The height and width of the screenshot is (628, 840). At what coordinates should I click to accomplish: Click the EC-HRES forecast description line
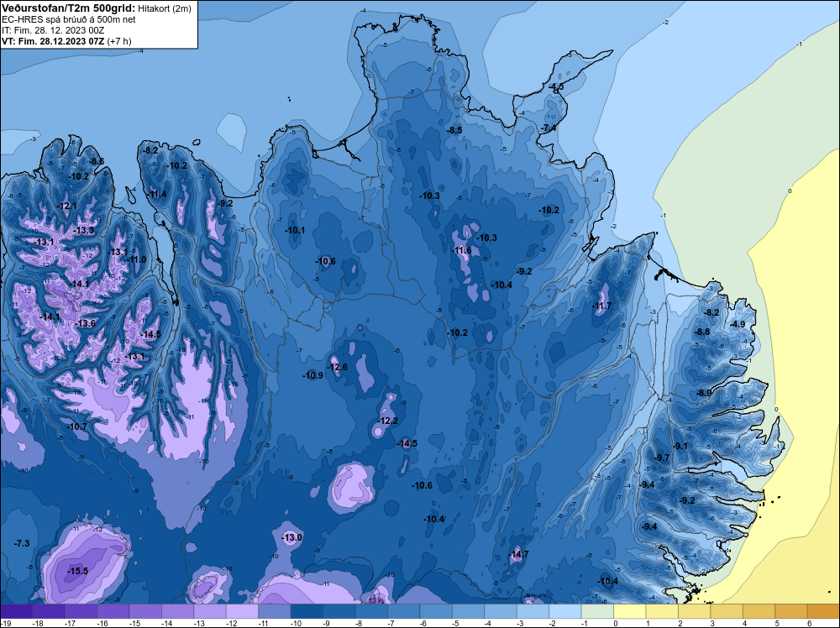[x=69, y=19]
